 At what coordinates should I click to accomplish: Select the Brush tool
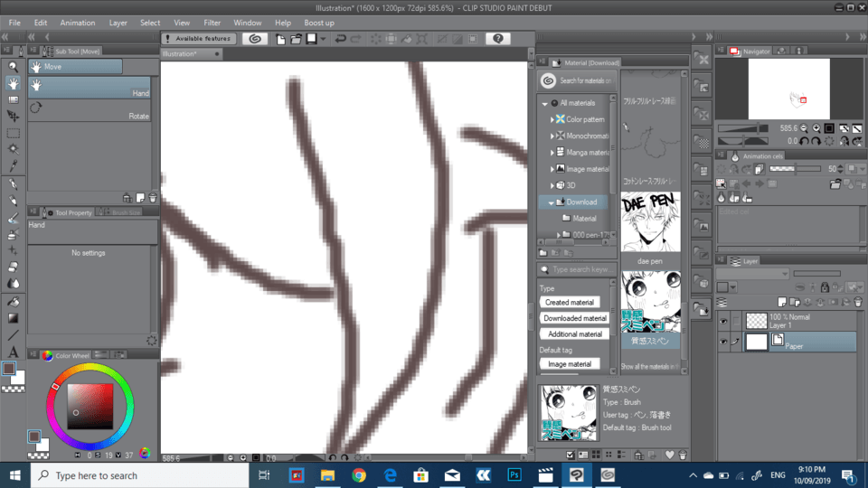pyautogui.click(x=13, y=218)
